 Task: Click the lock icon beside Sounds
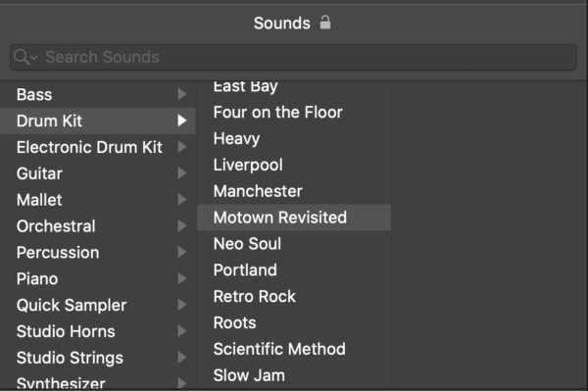[x=325, y=23]
